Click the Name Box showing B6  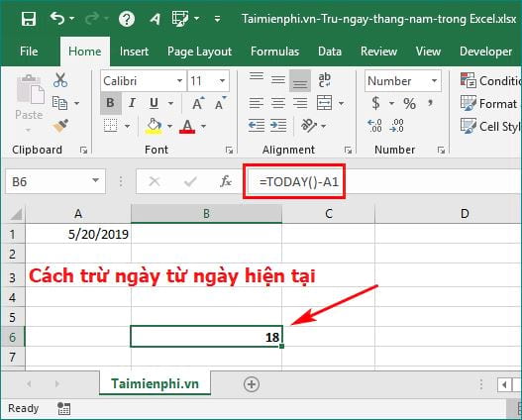(55, 181)
